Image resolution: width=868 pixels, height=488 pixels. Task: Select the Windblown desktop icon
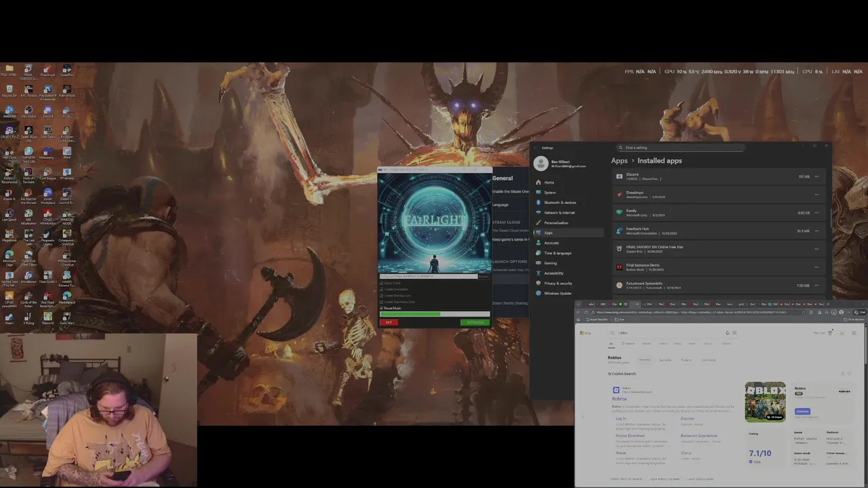tap(28, 276)
